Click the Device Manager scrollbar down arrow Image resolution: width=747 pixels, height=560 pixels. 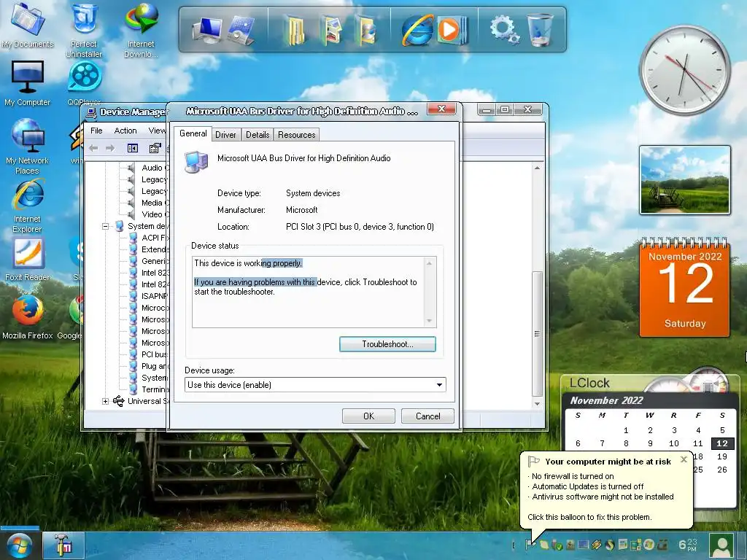[x=537, y=404]
